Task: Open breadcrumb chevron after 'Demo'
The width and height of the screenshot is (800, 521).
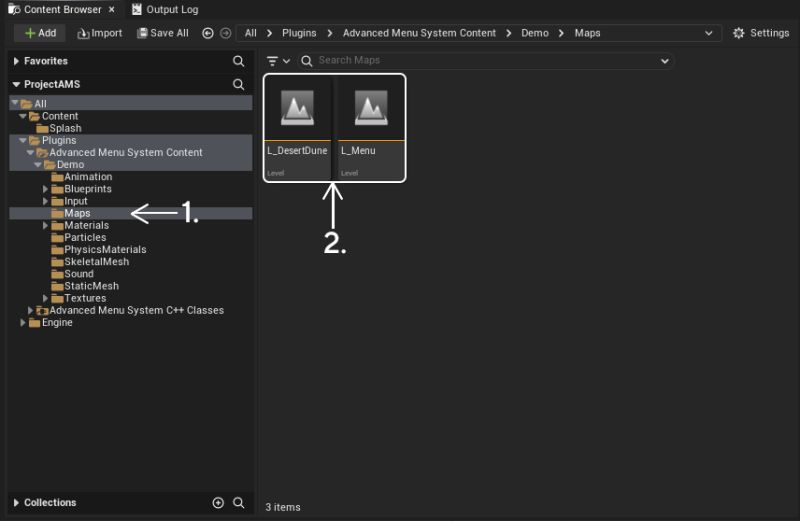Action: coord(561,33)
